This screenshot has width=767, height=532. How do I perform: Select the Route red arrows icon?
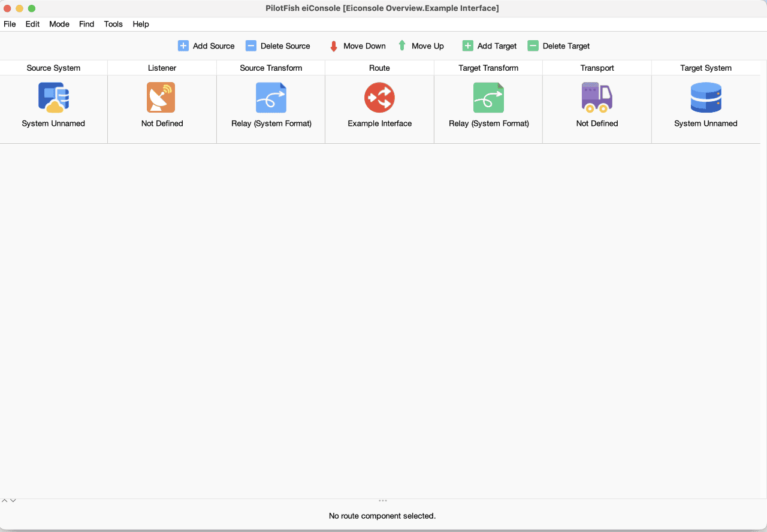coord(379,98)
